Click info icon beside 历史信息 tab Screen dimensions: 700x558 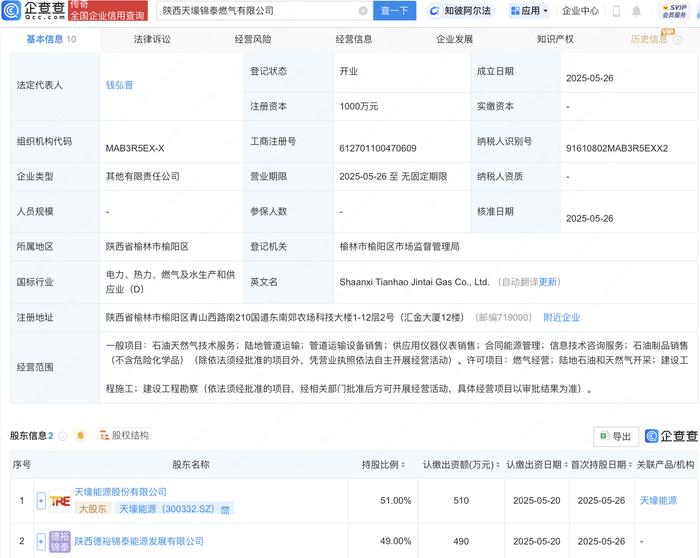click(677, 40)
